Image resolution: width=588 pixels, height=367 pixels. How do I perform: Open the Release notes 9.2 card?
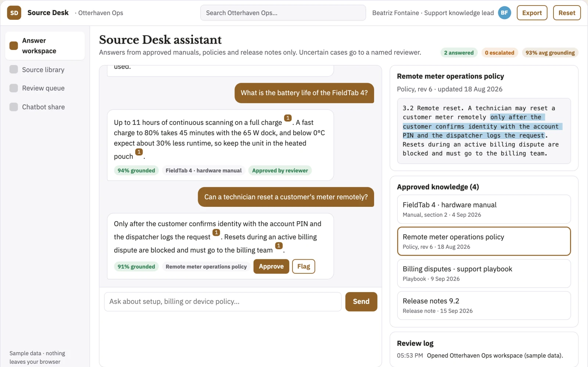coord(484,305)
